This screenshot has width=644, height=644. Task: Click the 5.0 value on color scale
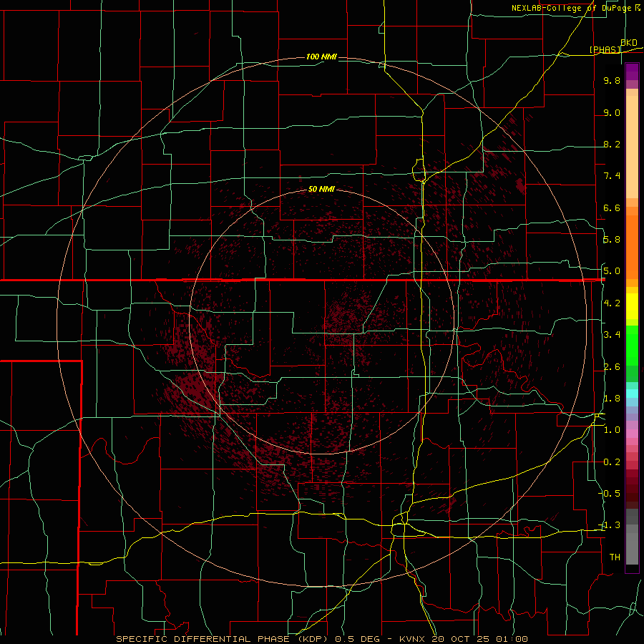click(x=612, y=271)
